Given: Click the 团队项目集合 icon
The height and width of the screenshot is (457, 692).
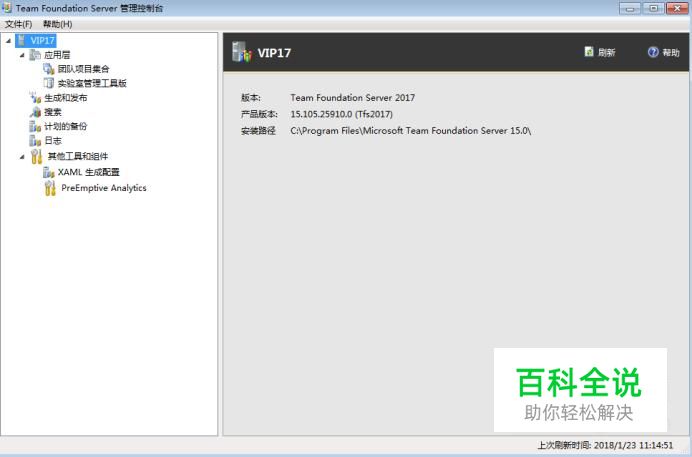Looking at the screenshot, I should pos(49,69).
